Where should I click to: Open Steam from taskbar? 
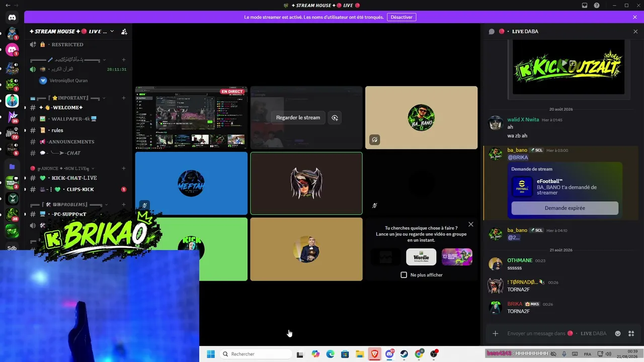click(x=404, y=354)
